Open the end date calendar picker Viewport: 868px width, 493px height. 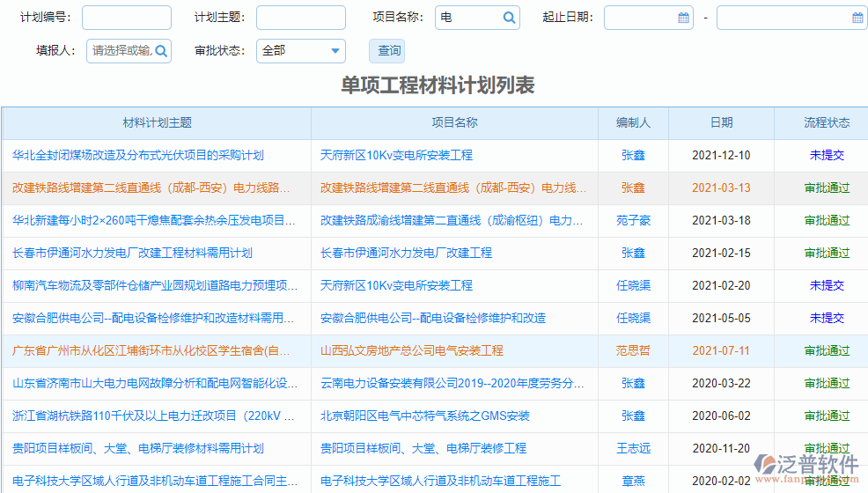(x=857, y=18)
